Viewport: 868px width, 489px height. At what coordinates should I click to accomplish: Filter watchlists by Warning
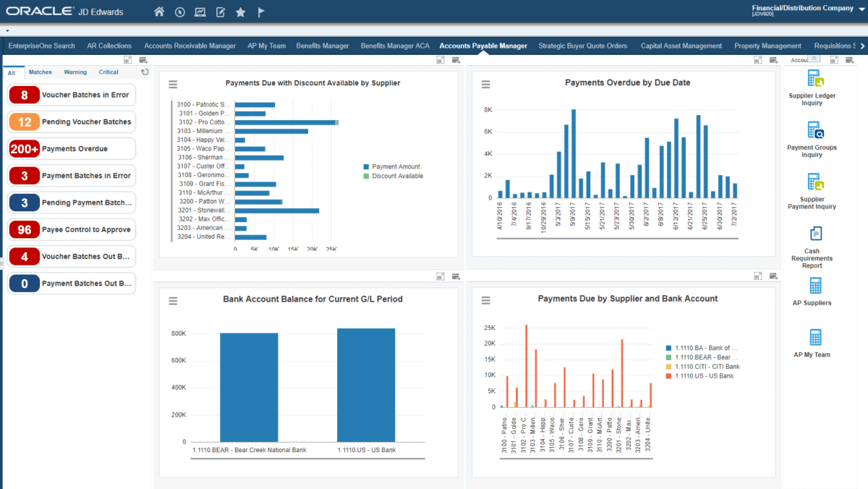point(75,72)
